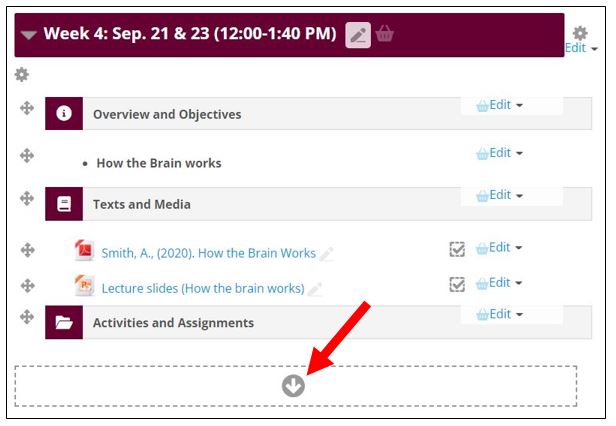616x426 pixels.
Task: Click the gear icon above the section Edit menu
Action: coord(580,33)
